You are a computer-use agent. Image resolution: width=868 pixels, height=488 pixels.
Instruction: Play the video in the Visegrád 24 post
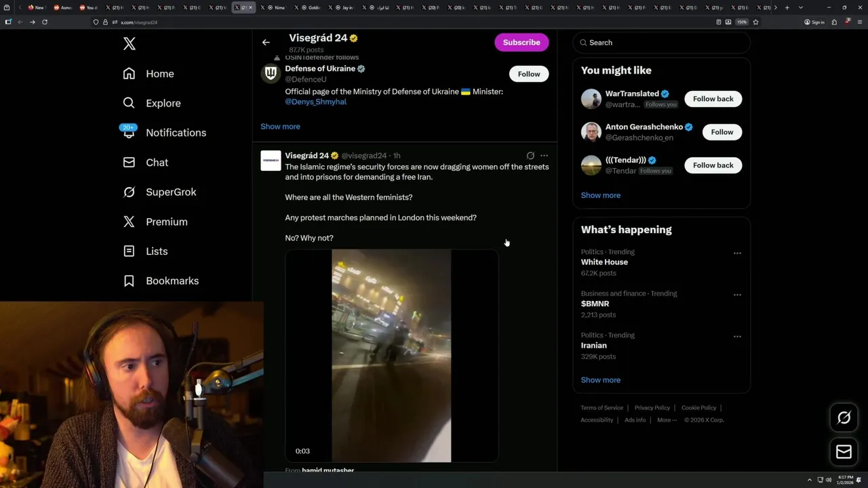pos(391,356)
